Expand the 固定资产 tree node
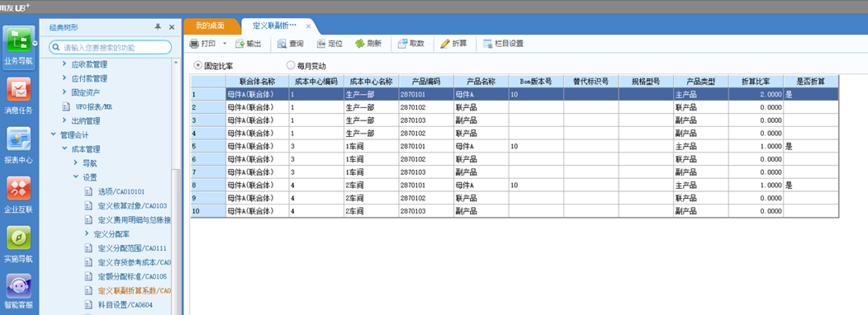The image size is (868, 315). (64, 92)
